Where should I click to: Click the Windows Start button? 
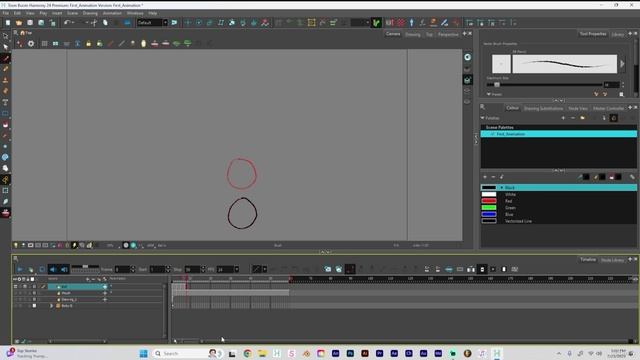[144, 353]
